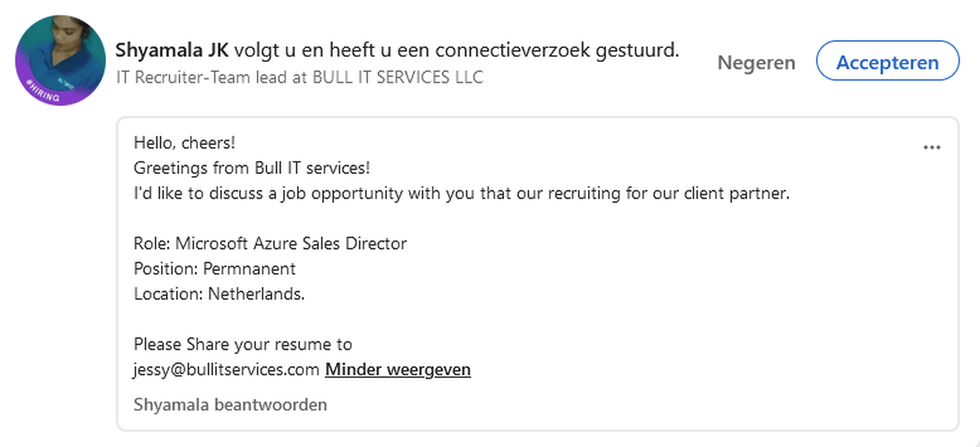Reply using Shyamala beantwoorden

pos(230,404)
